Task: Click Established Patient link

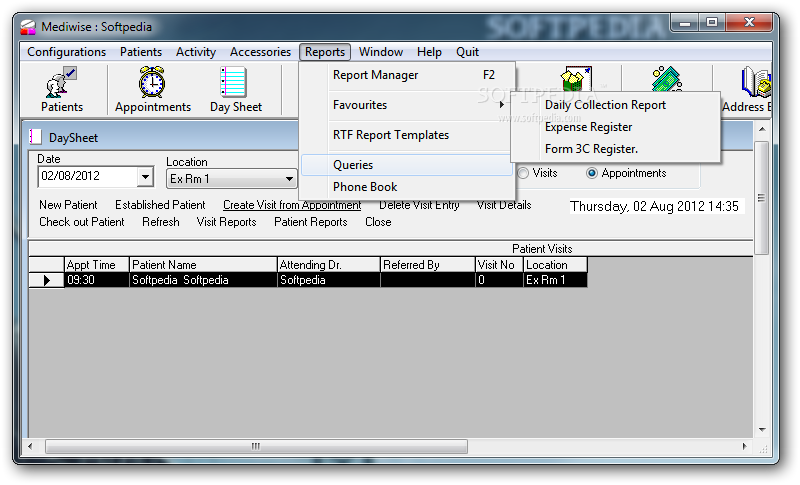Action: point(160,205)
